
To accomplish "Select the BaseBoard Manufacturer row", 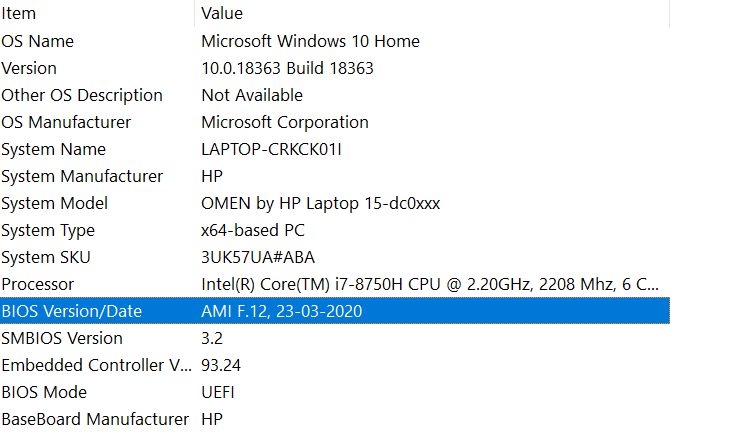I will 335,419.
